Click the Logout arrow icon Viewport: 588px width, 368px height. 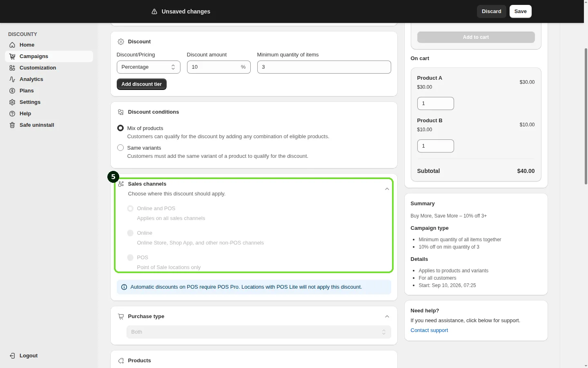click(12, 356)
